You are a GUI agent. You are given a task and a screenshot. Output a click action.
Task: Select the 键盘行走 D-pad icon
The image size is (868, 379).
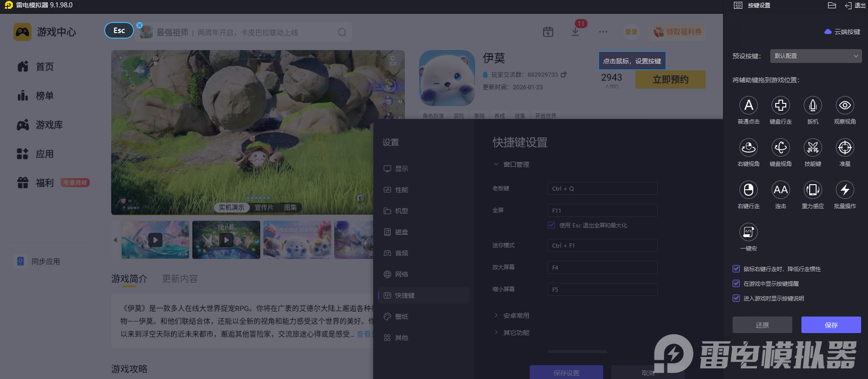[780, 106]
